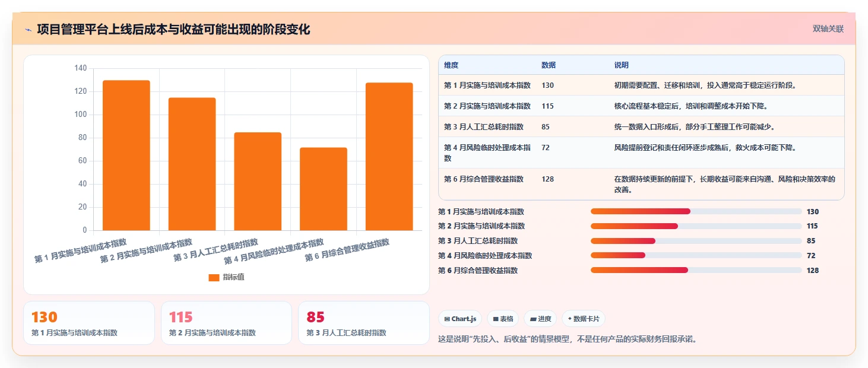Click the page title 项目管理平台上线后成本与收益

(x=173, y=30)
